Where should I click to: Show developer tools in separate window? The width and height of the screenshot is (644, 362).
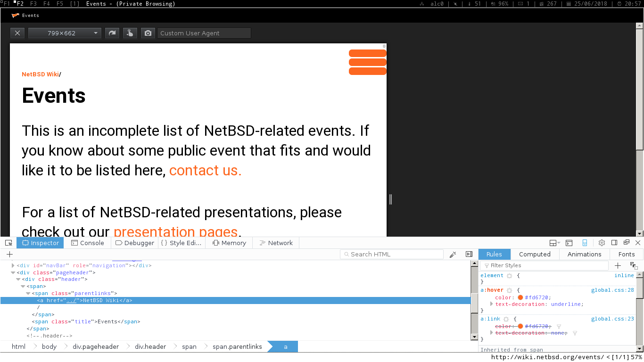(x=627, y=242)
